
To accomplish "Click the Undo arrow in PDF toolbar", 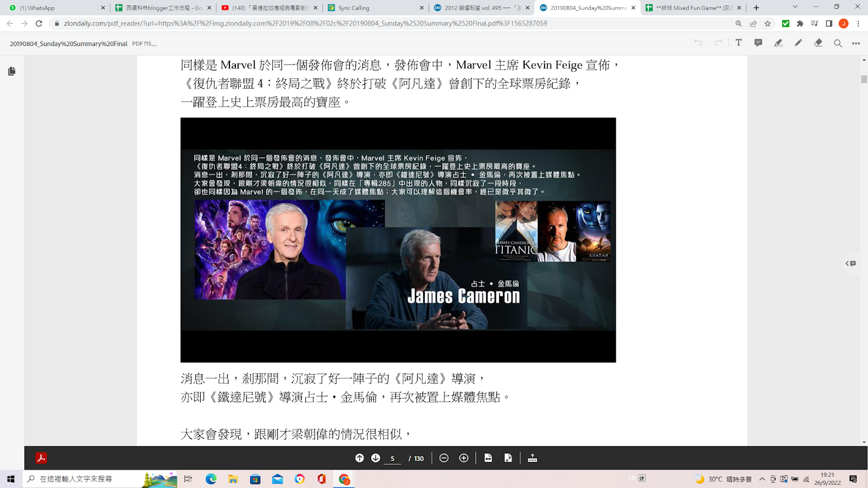I will 698,43.
